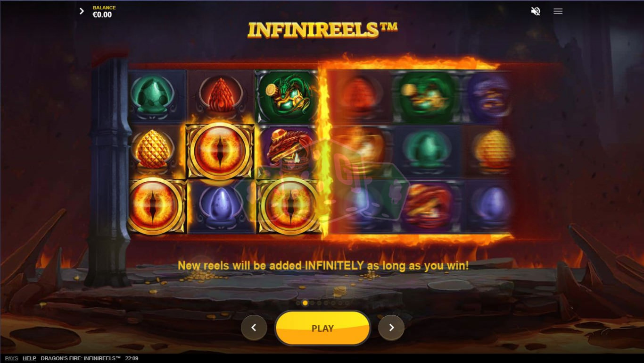Select the highlighted second slide dot
This screenshot has height=363, width=644.
click(x=305, y=303)
